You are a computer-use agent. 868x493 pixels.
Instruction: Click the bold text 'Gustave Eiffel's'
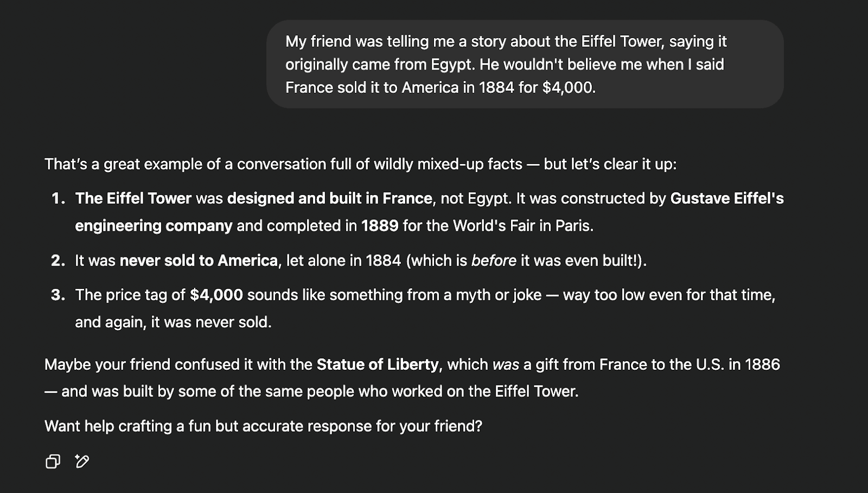click(727, 198)
